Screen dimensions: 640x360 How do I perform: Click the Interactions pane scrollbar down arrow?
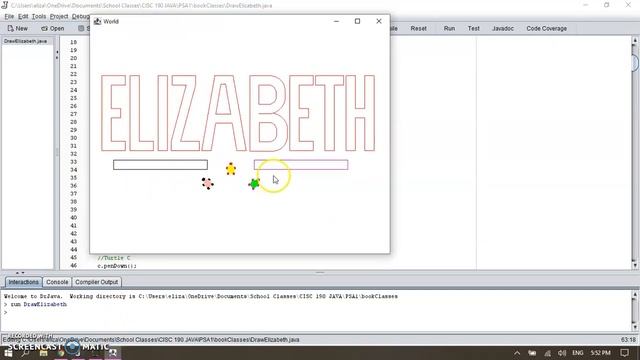click(635, 327)
